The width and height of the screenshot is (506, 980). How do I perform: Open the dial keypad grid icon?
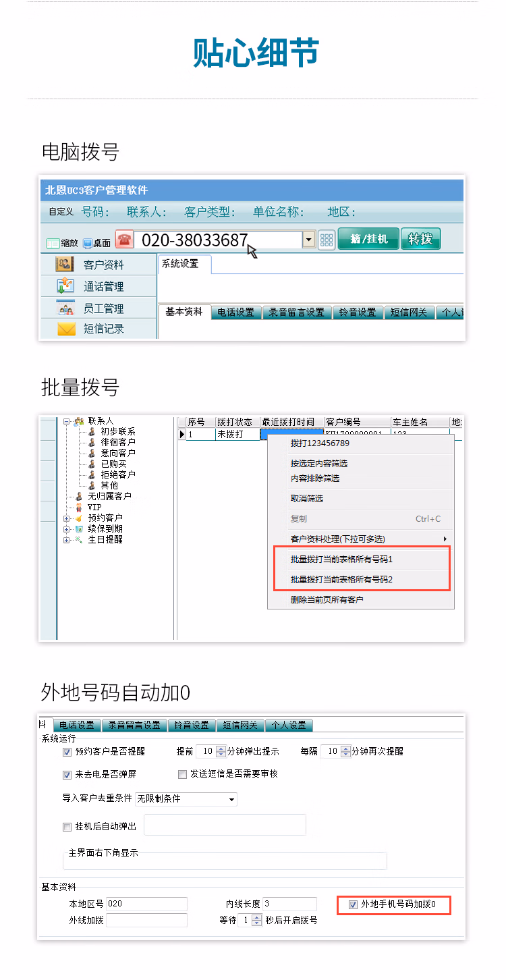[x=327, y=240]
